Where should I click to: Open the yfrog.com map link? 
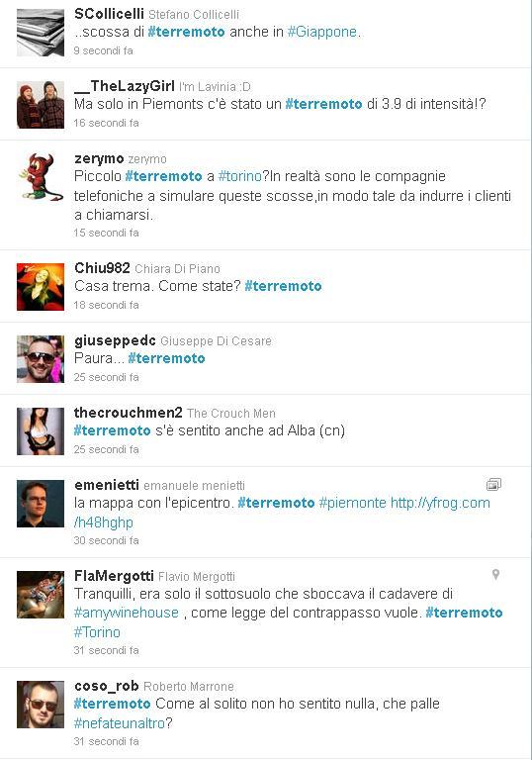point(282,513)
